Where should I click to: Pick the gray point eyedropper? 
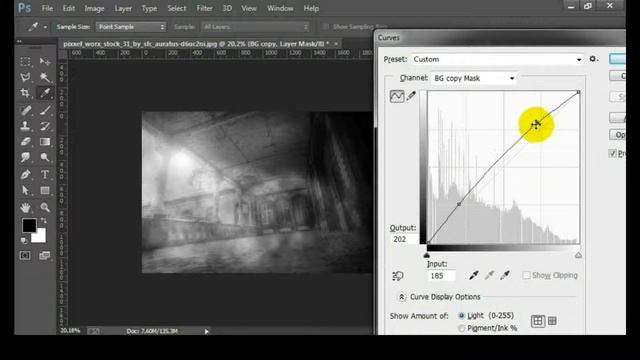point(489,276)
